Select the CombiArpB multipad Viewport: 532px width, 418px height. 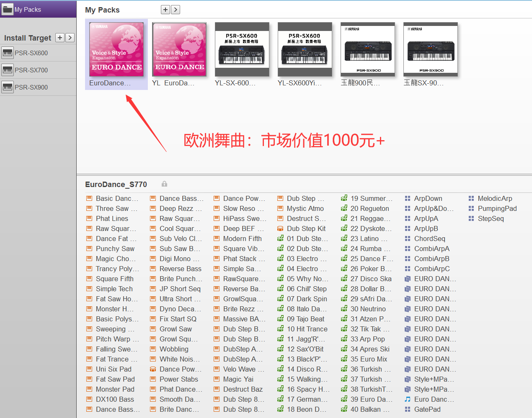click(432, 259)
